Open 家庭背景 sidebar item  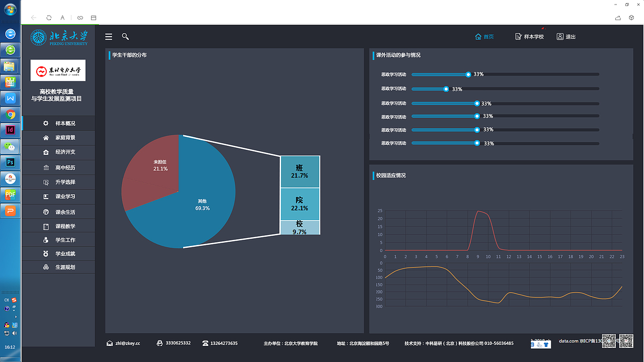point(58,137)
